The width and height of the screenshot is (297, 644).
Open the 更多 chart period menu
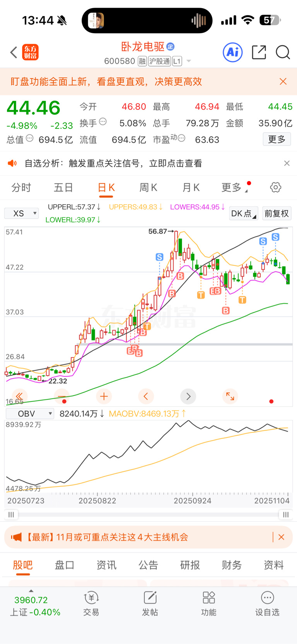[234, 188]
